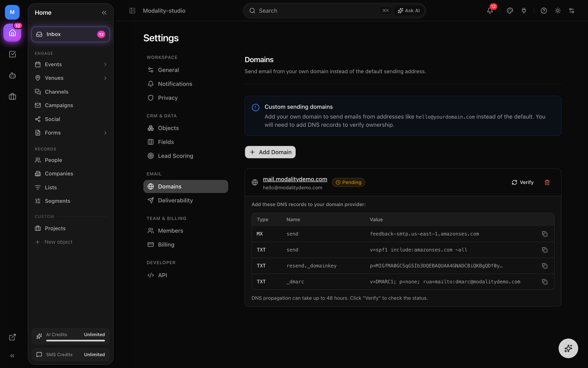588x368 pixels.
Task: Click the AI Credits usage bar
Action: (75, 341)
